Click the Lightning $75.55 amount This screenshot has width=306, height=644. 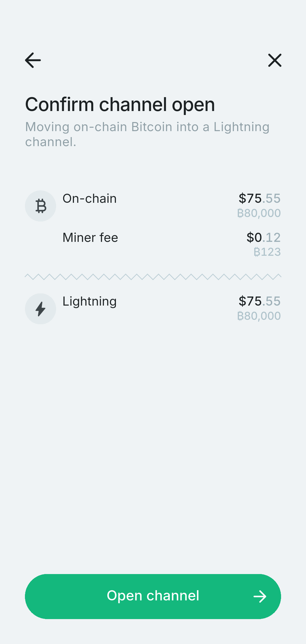point(259,301)
